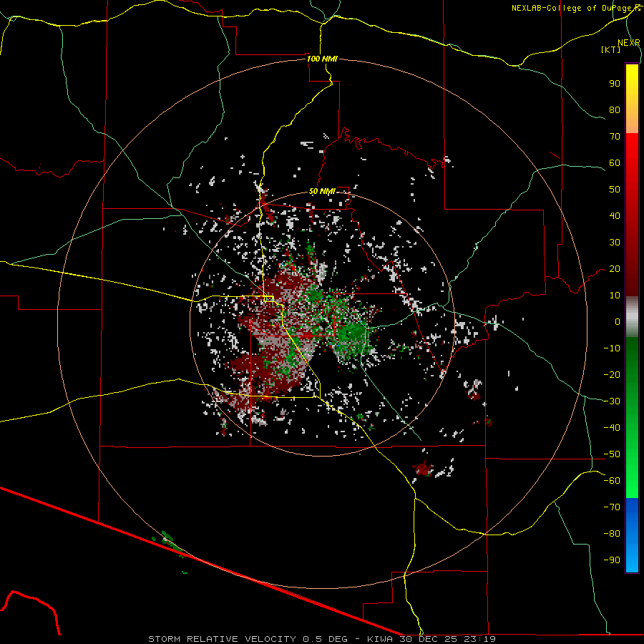
Task: Click the 0 value on velocity scale
Action: point(618,321)
